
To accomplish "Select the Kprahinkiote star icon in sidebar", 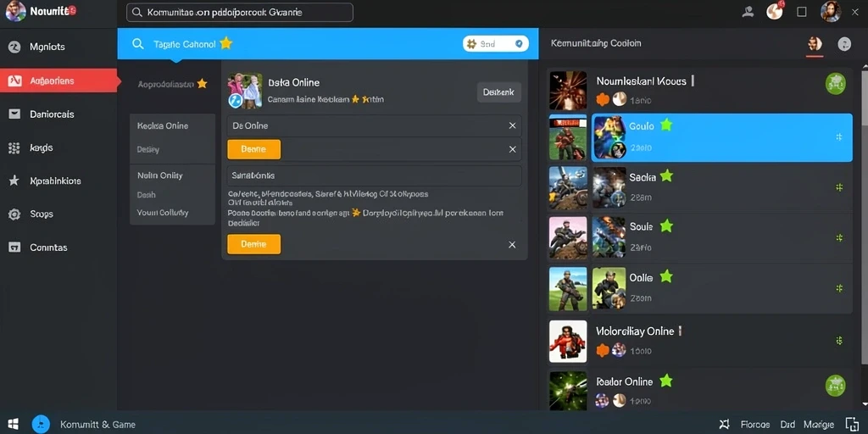I will tap(14, 181).
